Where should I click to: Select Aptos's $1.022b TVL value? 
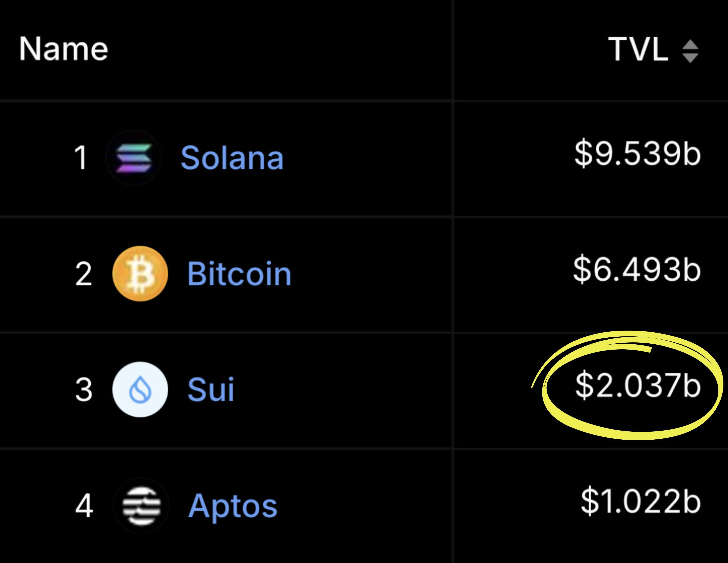tap(641, 501)
